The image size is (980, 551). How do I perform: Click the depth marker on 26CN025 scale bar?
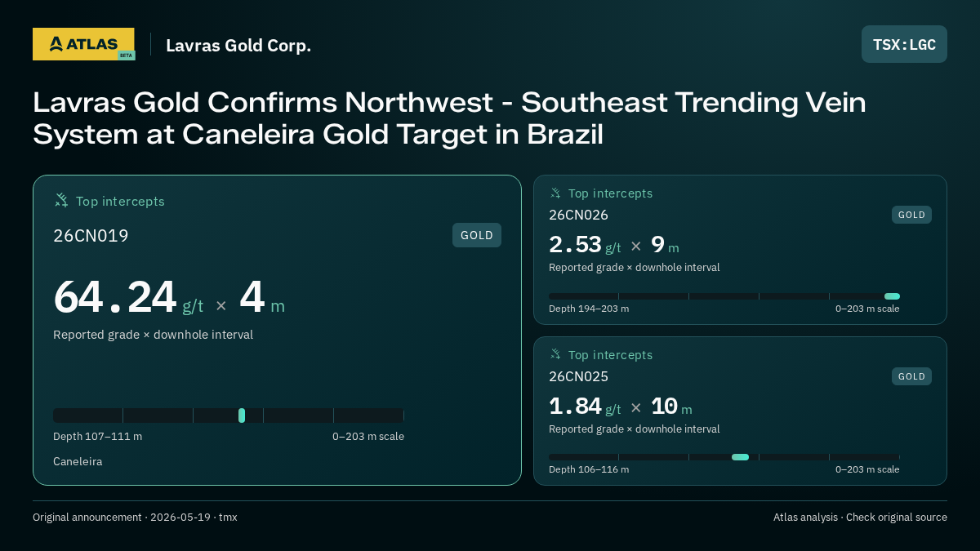pos(740,457)
